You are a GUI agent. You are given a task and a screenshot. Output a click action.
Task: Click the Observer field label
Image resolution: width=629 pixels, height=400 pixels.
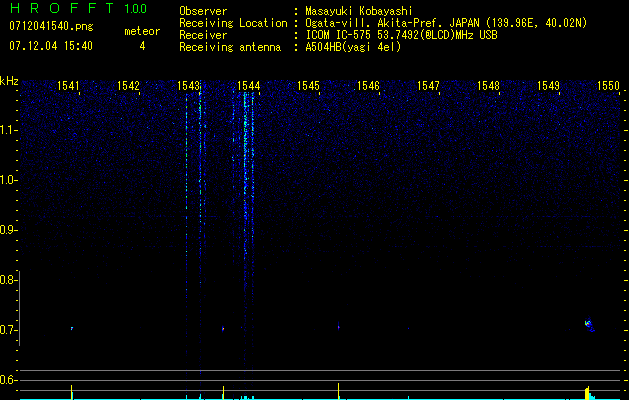point(203,11)
